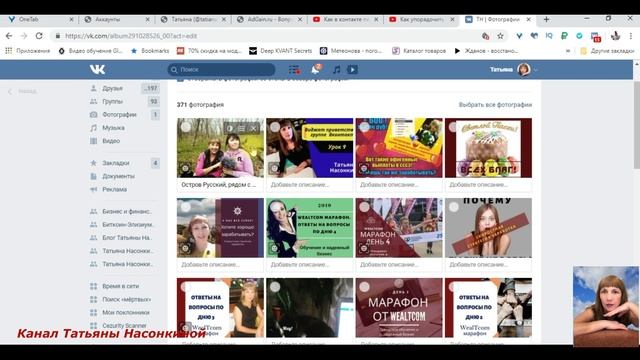Screen dimensions: 640x360
Task: Click camera icon on Марафон день 4 photo
Action: point(364,248)
